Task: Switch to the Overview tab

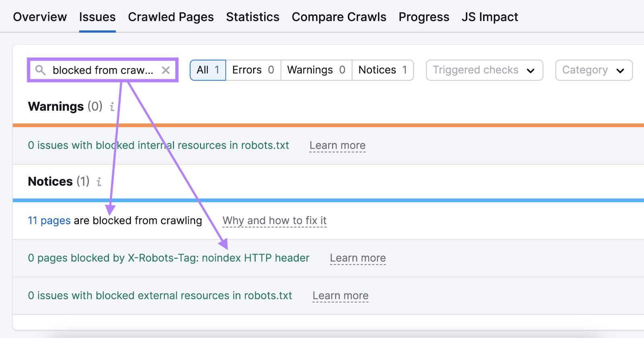Action: point(40,17)
